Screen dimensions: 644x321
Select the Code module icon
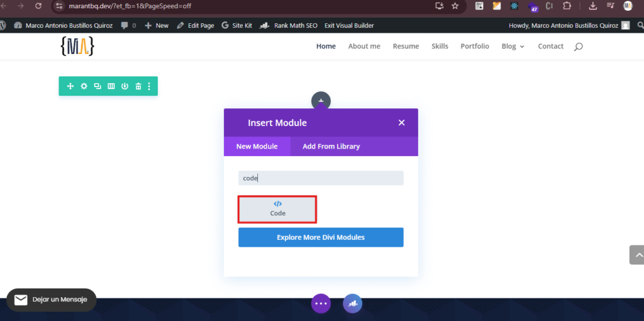(x=277, y=209)
